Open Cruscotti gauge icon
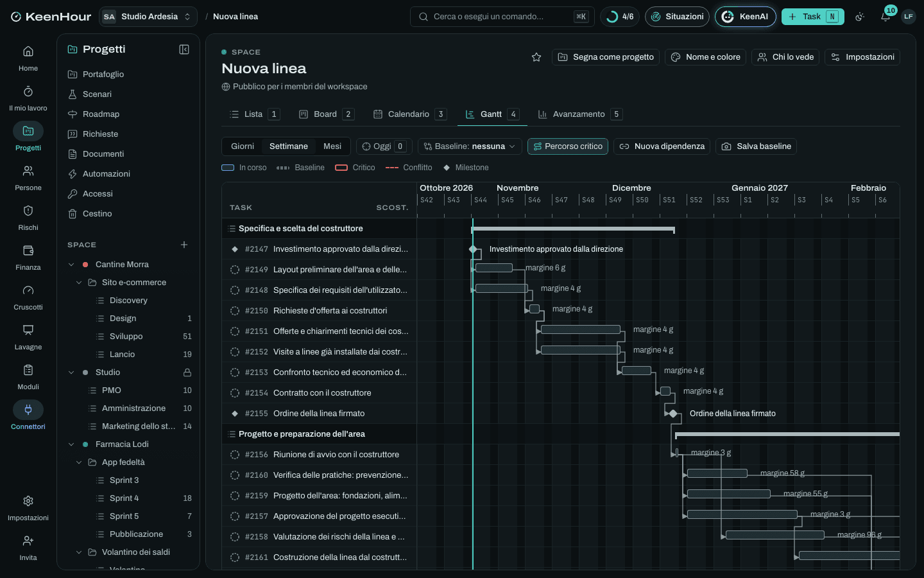Screen dimensions: 924x578 pyautogui.click(x=28, y=290)
